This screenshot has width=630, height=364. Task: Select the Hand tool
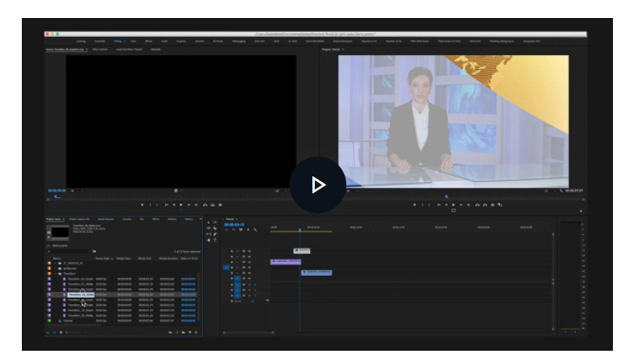tap(209, 240)
